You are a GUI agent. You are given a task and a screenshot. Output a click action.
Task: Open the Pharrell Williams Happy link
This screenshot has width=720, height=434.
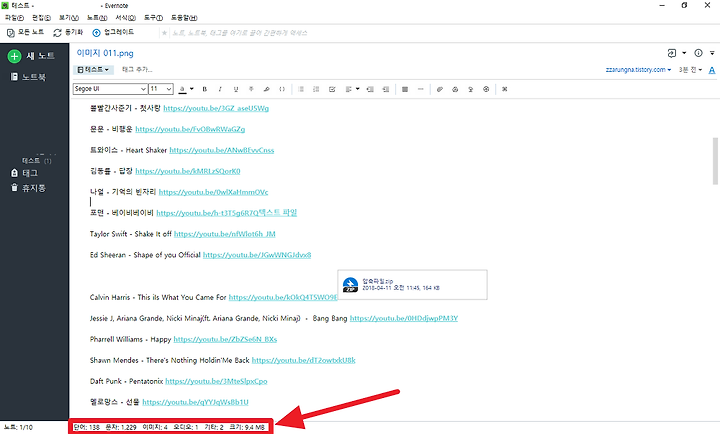pyautogui.click(x=225, y=339)
